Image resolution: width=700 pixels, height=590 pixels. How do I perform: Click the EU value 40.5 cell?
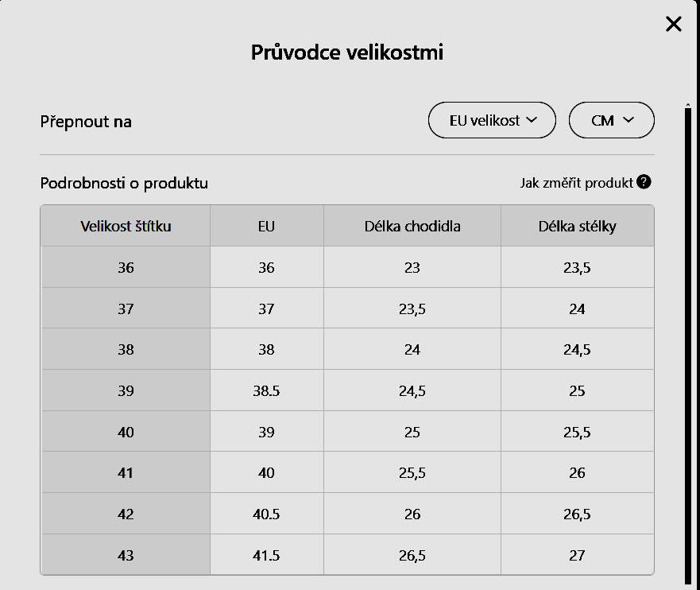266,514
